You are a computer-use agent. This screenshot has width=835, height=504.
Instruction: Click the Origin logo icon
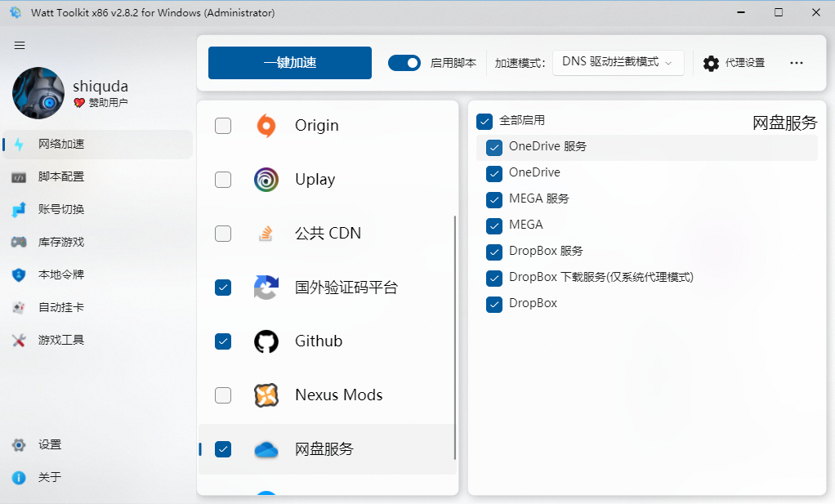[266, 126]
